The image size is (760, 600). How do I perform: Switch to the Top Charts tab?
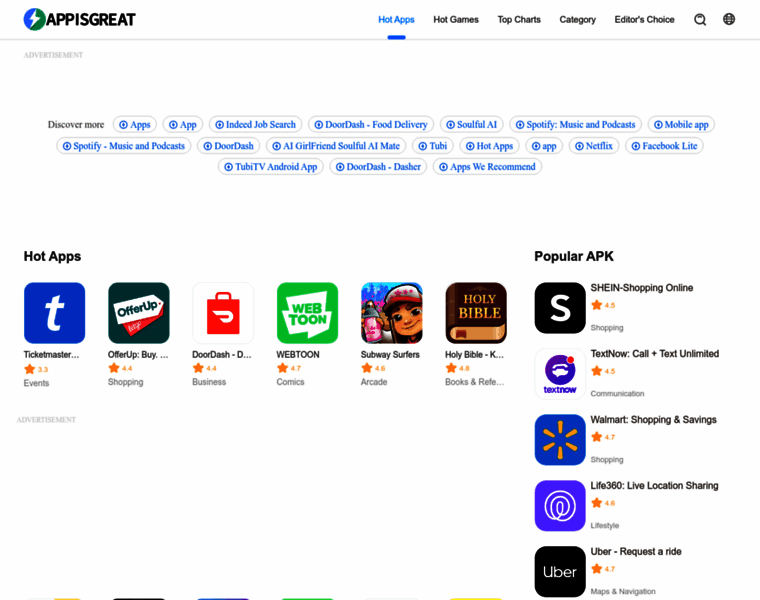point(519,19)
